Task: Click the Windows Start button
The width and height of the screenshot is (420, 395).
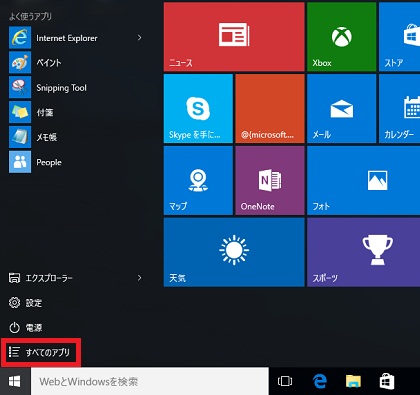Action: [15, 381]
